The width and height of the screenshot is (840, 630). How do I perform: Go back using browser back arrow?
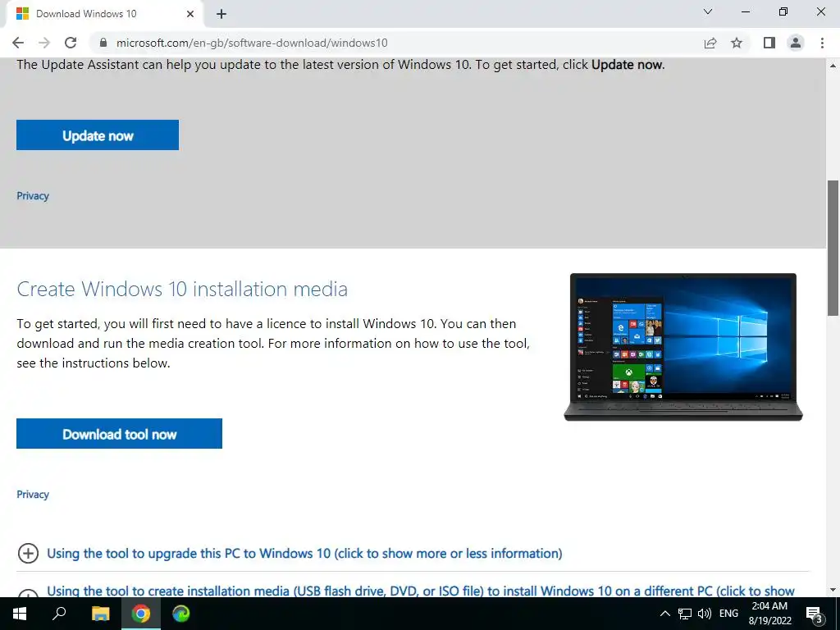[18, 43]
